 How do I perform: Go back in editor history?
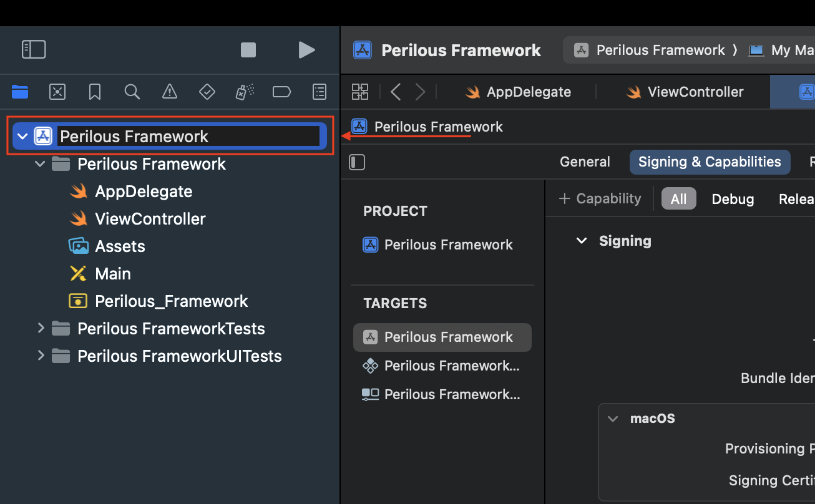pyautogui.click(x=396, y=92)
